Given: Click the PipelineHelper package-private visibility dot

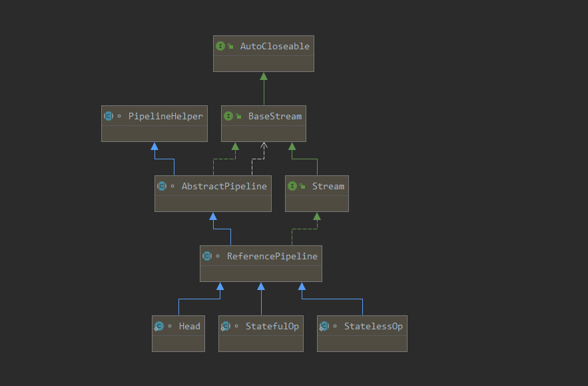Looking at the screenshot, I should tap(119, 116).
